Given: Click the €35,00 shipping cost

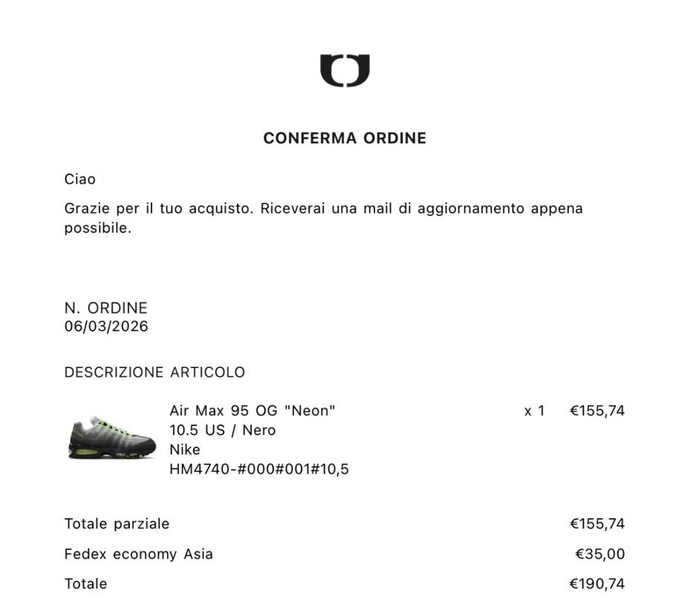Looking at the screenshot, I should point(600,554).
